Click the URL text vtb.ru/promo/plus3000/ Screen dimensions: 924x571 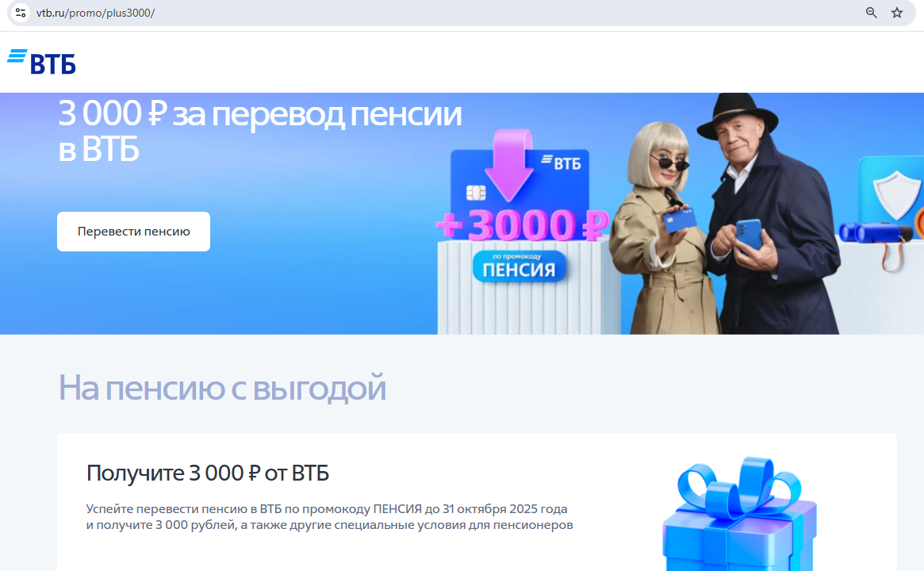point(95,13)
